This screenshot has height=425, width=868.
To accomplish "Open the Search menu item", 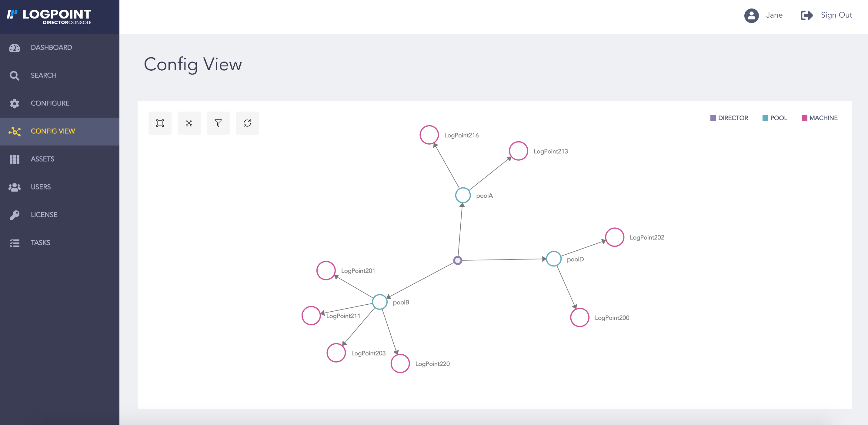I will coord(43,75).
